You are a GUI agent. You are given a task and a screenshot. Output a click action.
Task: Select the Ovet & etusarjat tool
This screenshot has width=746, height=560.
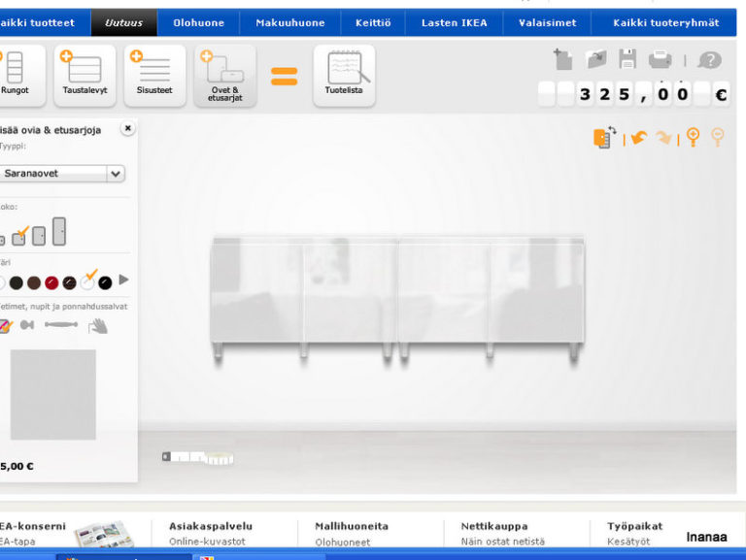click(x=225, y=75)
